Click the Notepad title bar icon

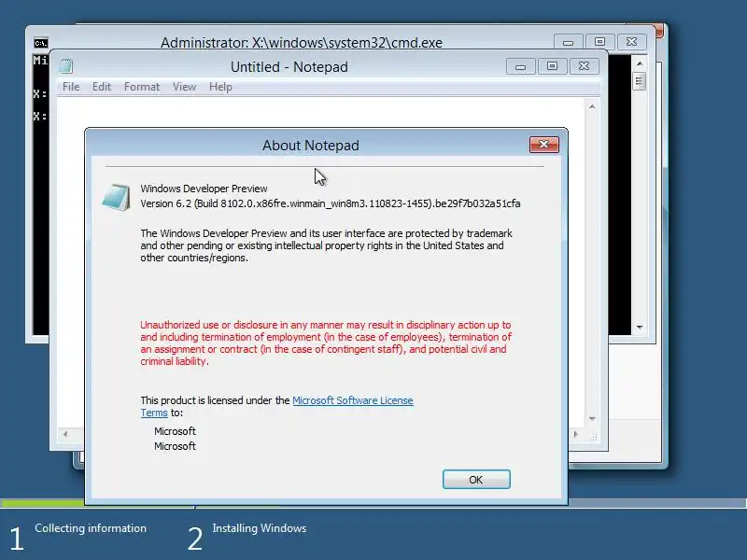(66, 65)
